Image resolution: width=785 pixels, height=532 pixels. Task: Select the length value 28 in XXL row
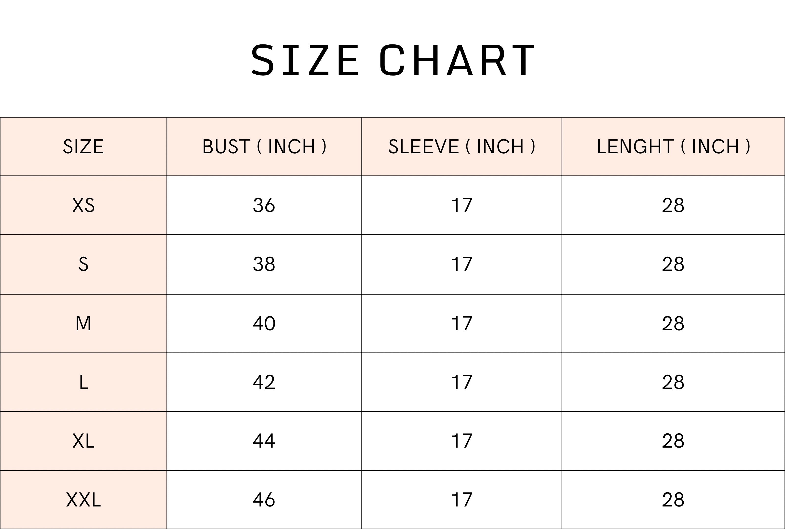coord(673,500)
